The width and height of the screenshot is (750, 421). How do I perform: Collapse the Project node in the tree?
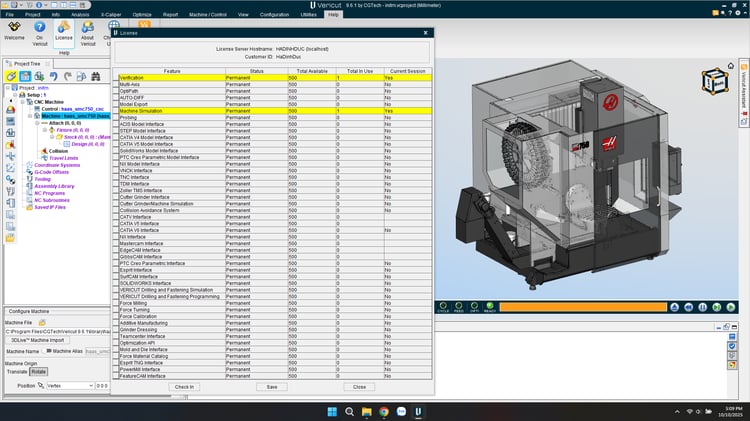coord(8,88)
